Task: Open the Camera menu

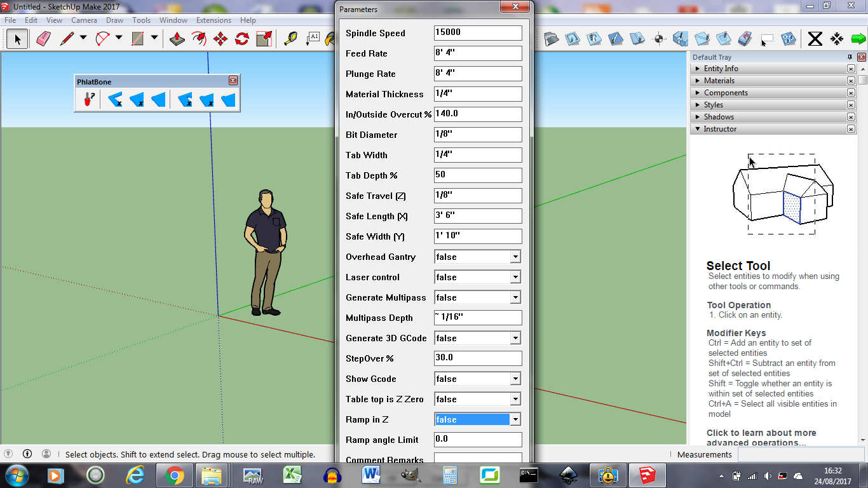Action: (x=84, y=20)
